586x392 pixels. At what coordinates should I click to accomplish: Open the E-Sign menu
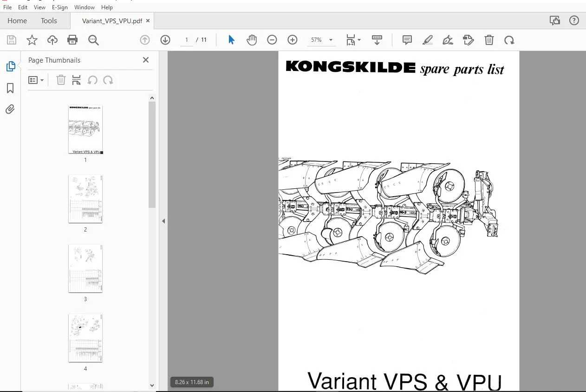pyautogui.click(x=60, y=7)
